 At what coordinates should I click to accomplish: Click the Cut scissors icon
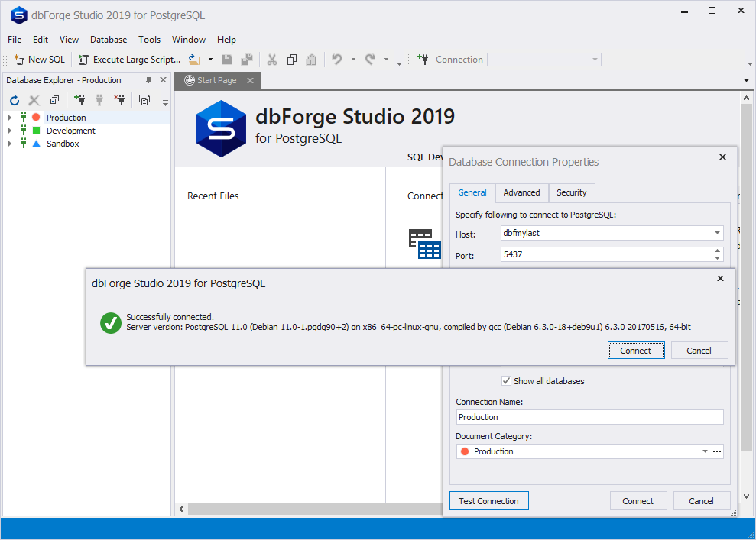pyautogui.click(x=272, y=60)
